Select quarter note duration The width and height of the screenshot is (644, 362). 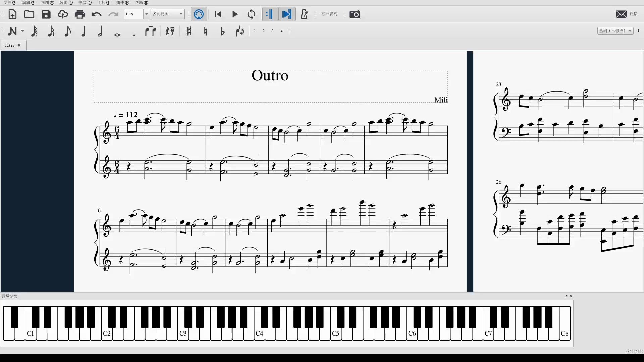[x=84, y=31]
